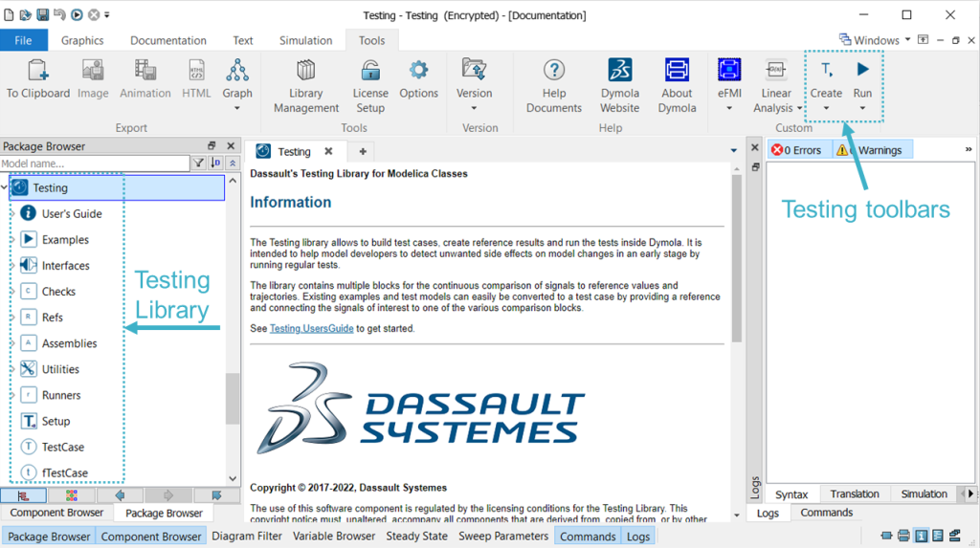Click the back arrow below package tree
The height and width of the screenshot is (548, 980).
point(120,495)
